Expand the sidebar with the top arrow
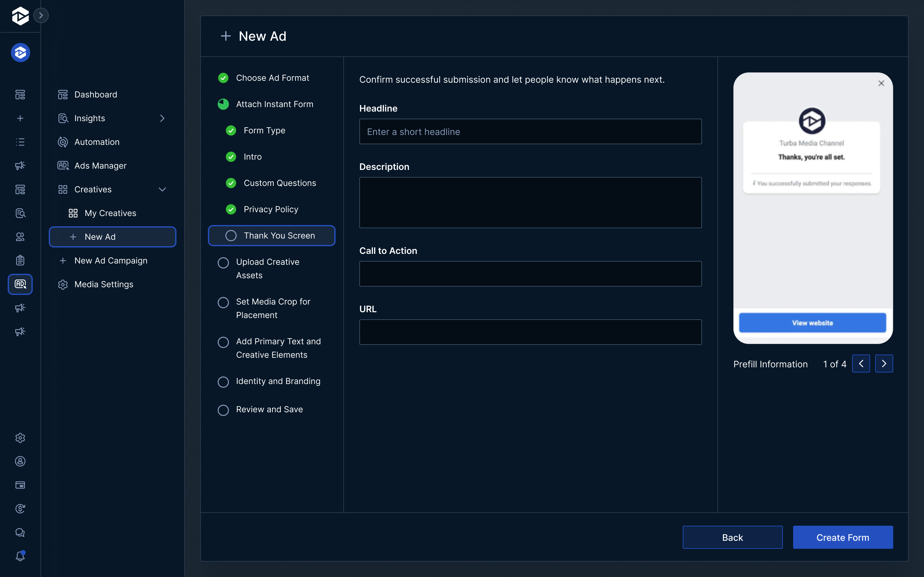924x577 pixels. pyautogui.click(x=41, y=16)
